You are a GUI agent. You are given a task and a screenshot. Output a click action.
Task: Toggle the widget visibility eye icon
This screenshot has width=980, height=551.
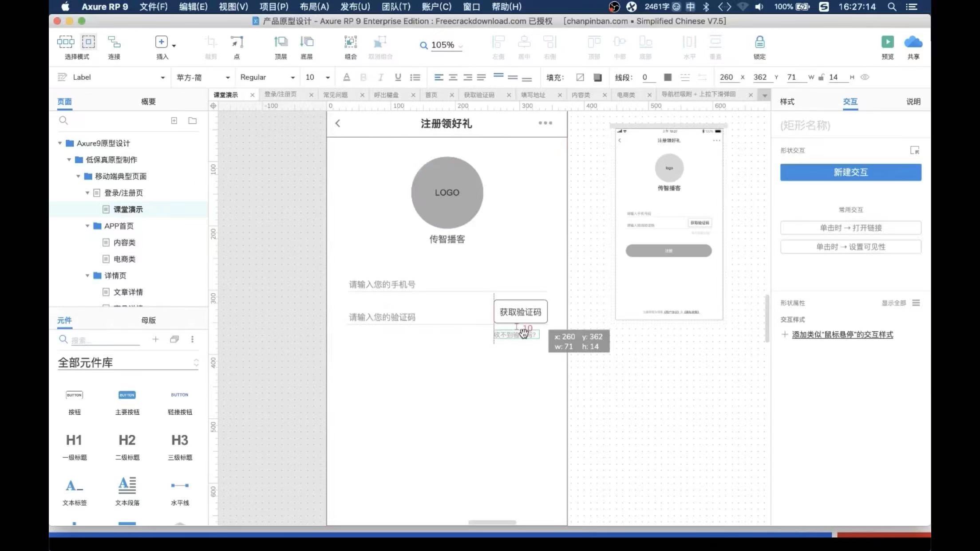tap(865, 77)
